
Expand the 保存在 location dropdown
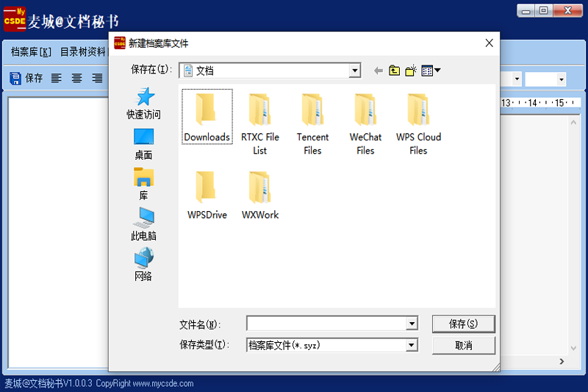354,71
